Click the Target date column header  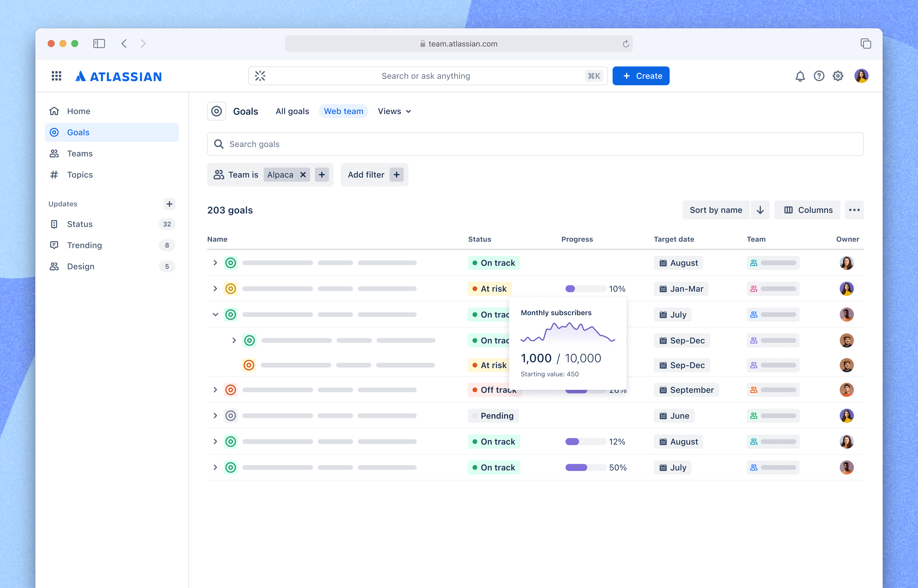(674, 239)
